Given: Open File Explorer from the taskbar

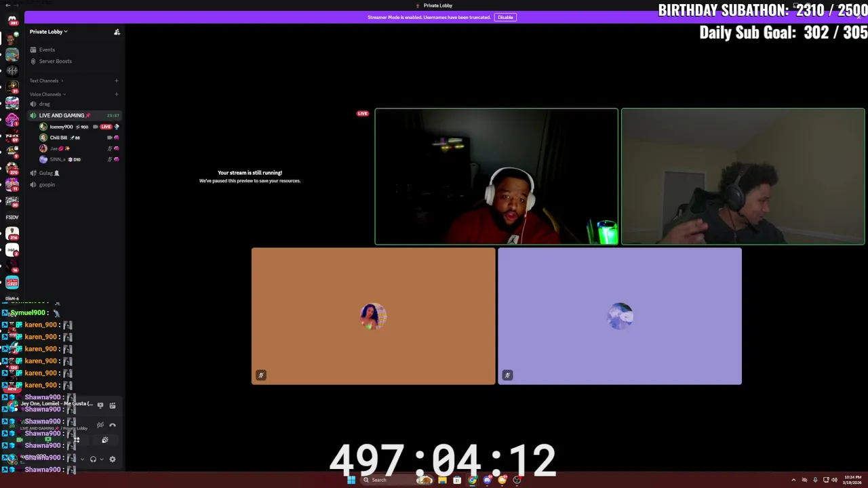Looking at the screenshot, I should click(x=442, y=480).
